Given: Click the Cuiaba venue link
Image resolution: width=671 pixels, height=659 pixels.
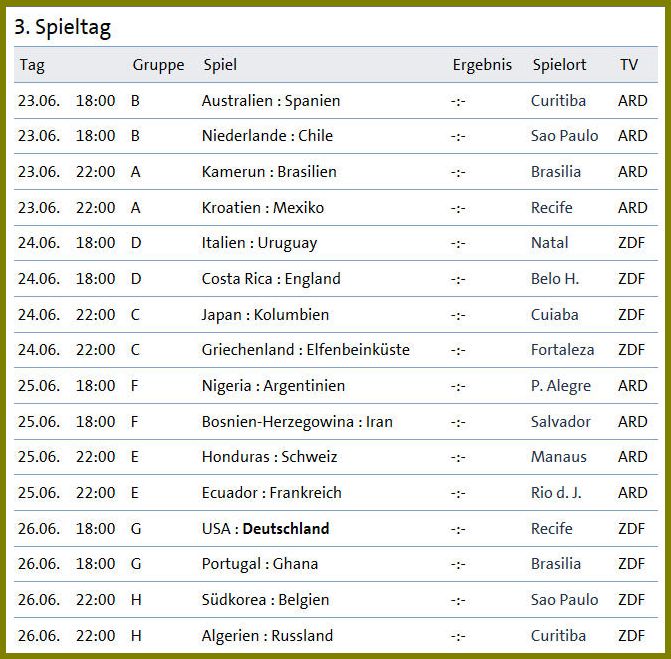Looking at the screenshot, I should pyautogui.click(x=555, y=315).
